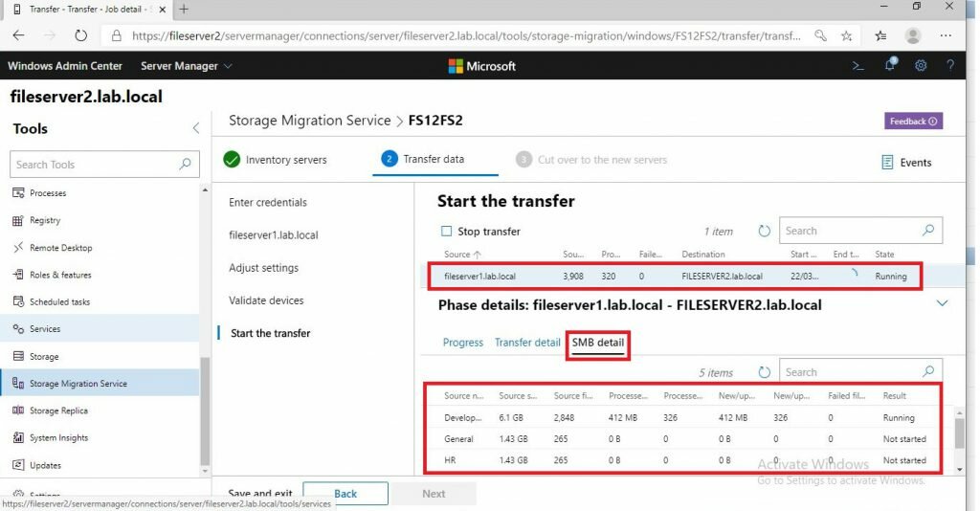Open browser settings and more menu
This screenshot has width=980, height=511.
[x=946, y=35]
